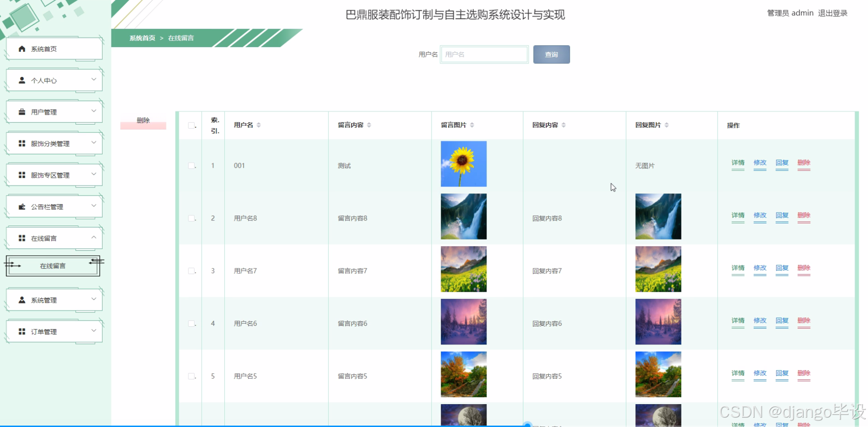Screen dimensions: 868x427
Task: Click the grid icon for 订单管理
Action: [22, 331]
